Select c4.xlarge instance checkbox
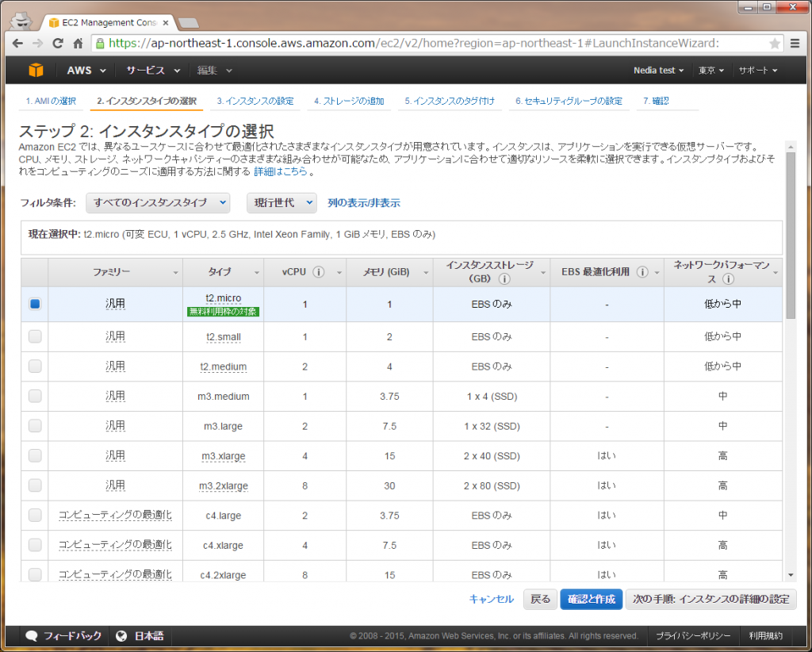 [35, 545]
